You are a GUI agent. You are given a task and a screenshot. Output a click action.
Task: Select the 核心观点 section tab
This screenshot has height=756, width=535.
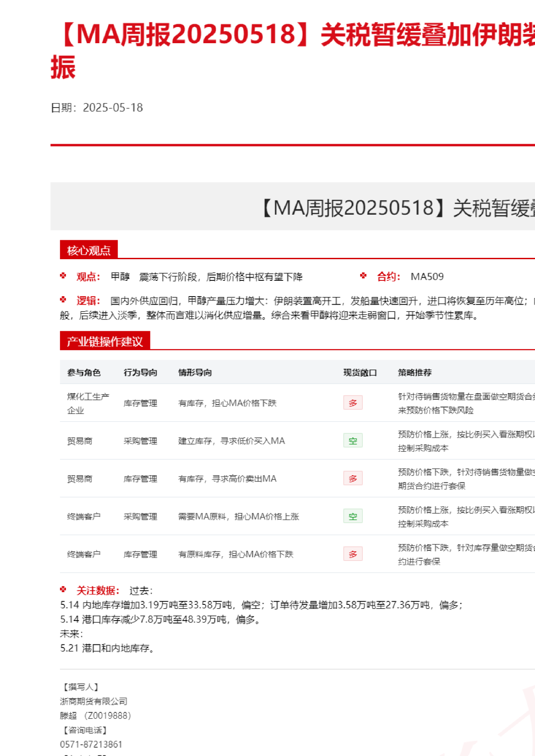pyautogui.click(x=89, y=250)
